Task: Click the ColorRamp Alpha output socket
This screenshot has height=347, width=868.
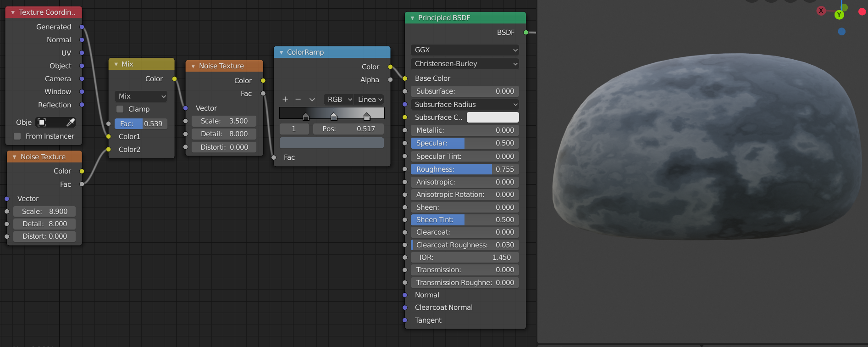Action: pyautogui.click(x=391, y=80)
